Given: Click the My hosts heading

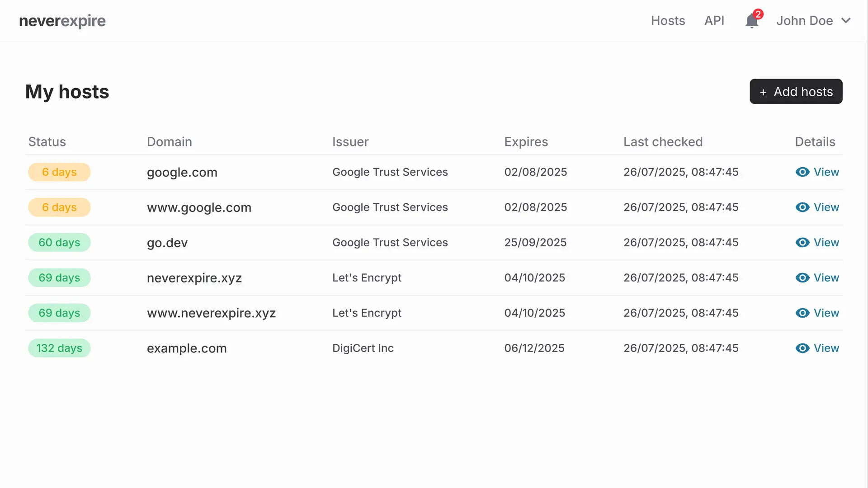Looking at the screenshot, I should [67, 92].
